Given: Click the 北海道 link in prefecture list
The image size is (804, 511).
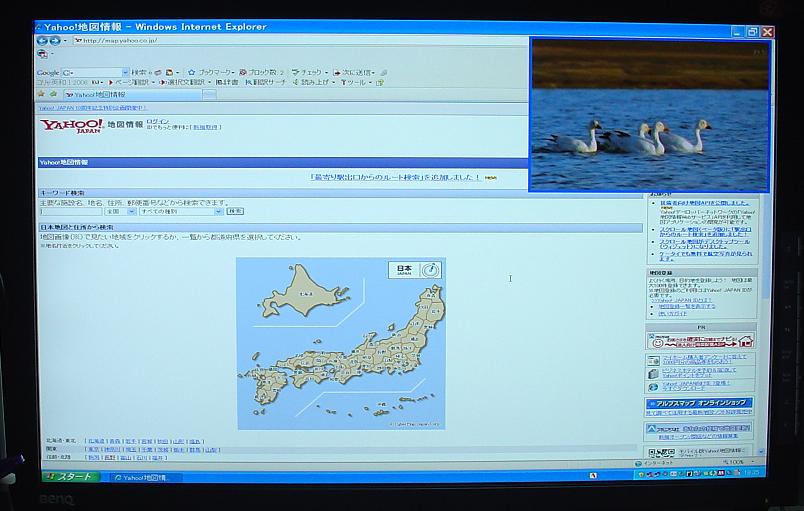Looking at the screenshot, I should [x=96, y=441].
